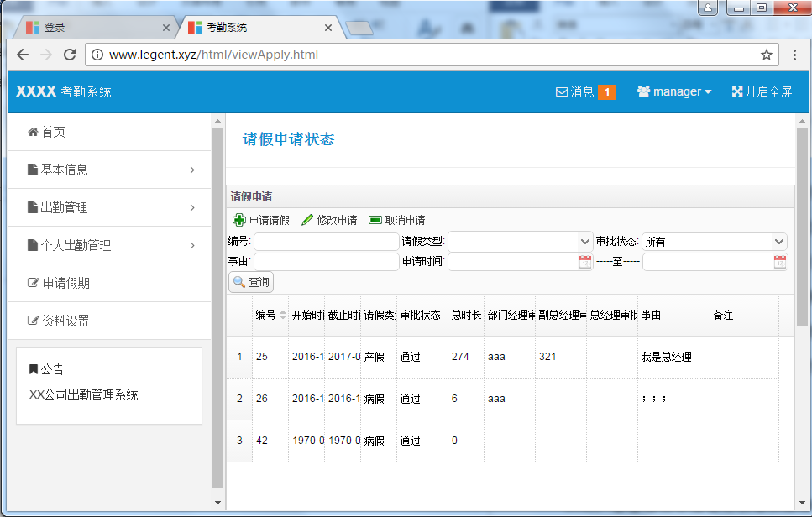Viewport: 812px width, 517px height.
Task: Expand 出勤管理 sidebar menu
Action: click(x=109, y=207)
